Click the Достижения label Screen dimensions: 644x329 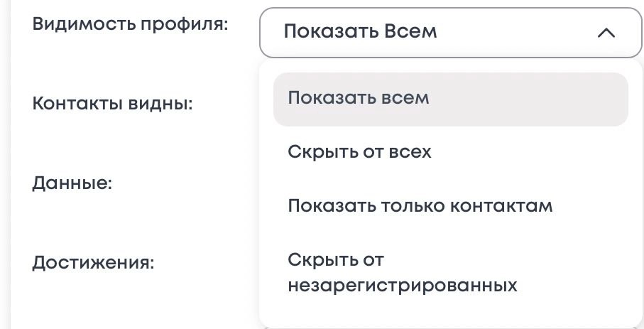[93, 262]
